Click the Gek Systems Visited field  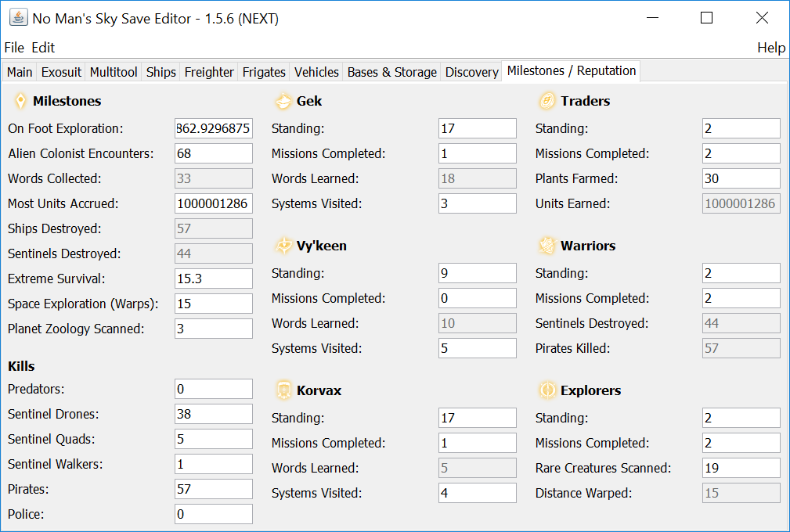point(477,203)
